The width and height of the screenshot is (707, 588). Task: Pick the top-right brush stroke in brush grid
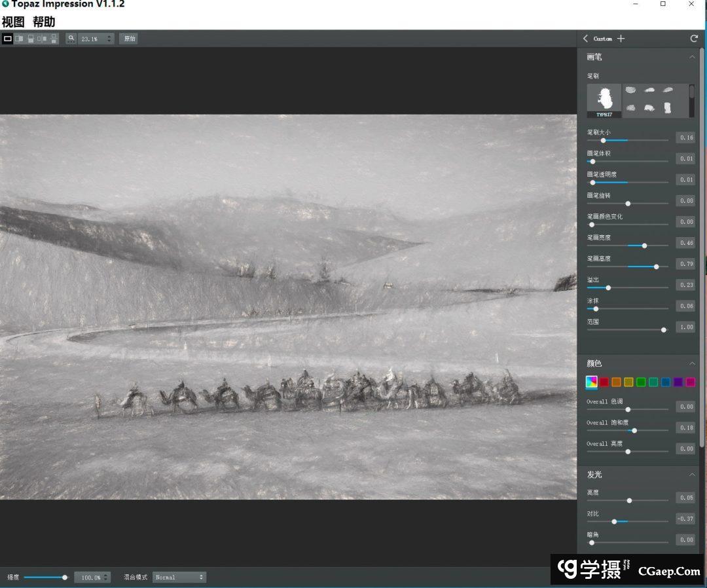[668, 90]
